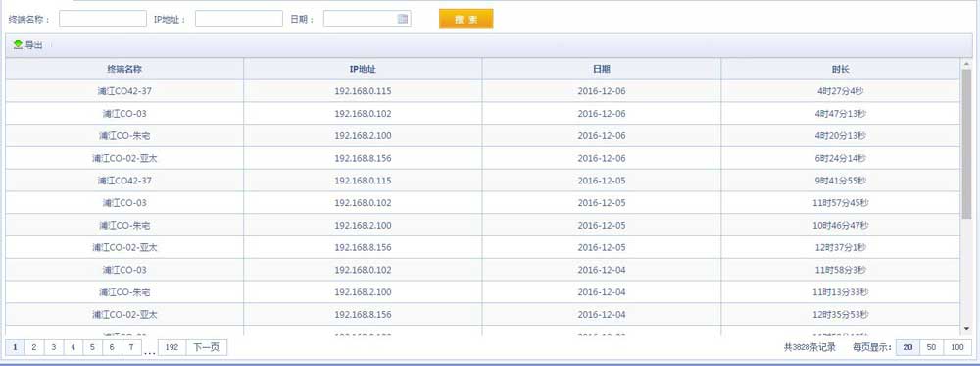Show 100 records per page
The width and height of the screenshot is (980, 366).
pyautogui.click(x=956, y=347)
